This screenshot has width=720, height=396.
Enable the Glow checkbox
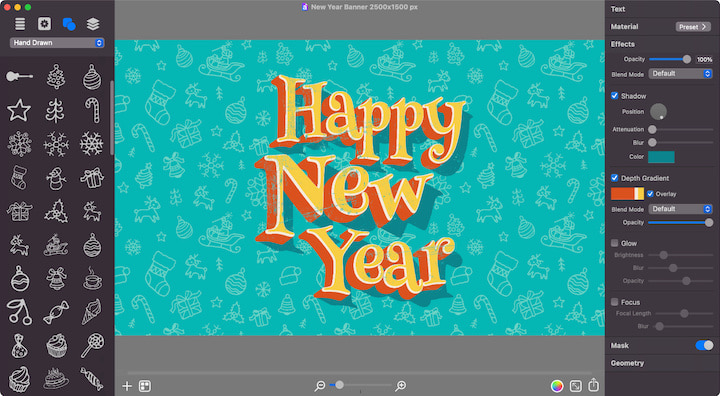coord(614,243)
